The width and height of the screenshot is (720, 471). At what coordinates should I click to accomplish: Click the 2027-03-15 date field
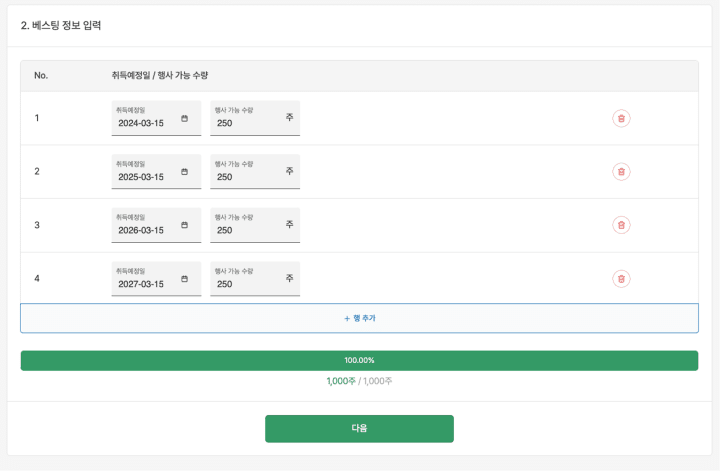tap(156, 279)
